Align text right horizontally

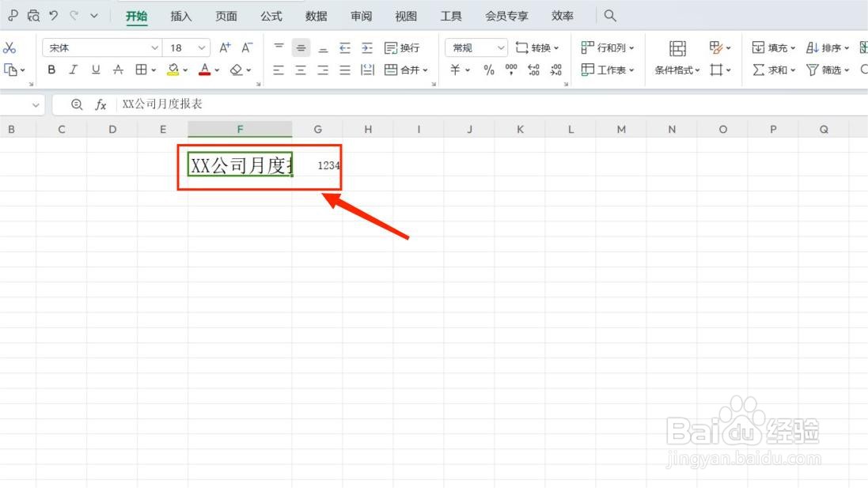(323, 70)
